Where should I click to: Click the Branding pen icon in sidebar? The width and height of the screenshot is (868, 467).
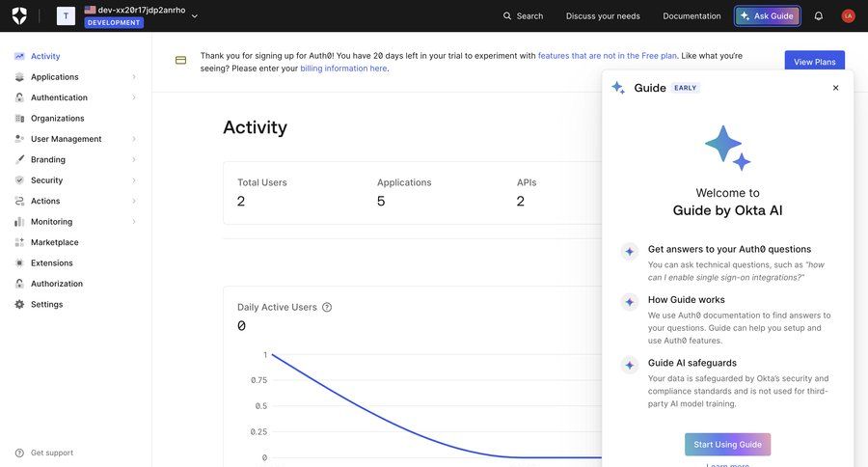(x=19, y=159)
